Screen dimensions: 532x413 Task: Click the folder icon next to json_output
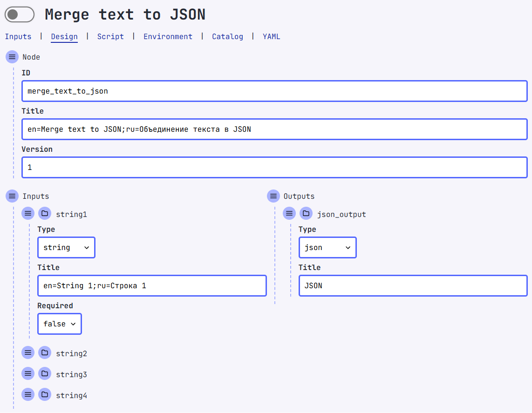pyautogui.click(x=306, y=214)
